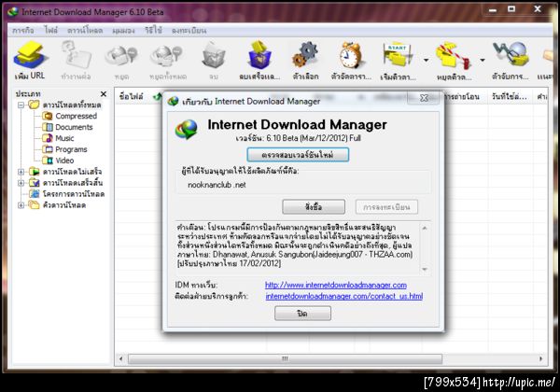The width and height of the screenshot is (560, 392).
Task: Close the categories side panel
Action: click(x=104, y=94)
